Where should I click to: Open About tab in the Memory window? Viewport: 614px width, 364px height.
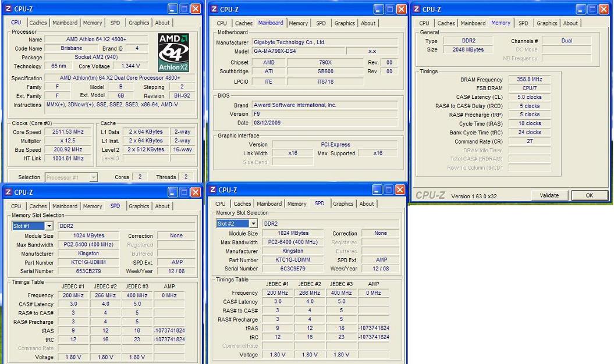(x=570, y=23)
